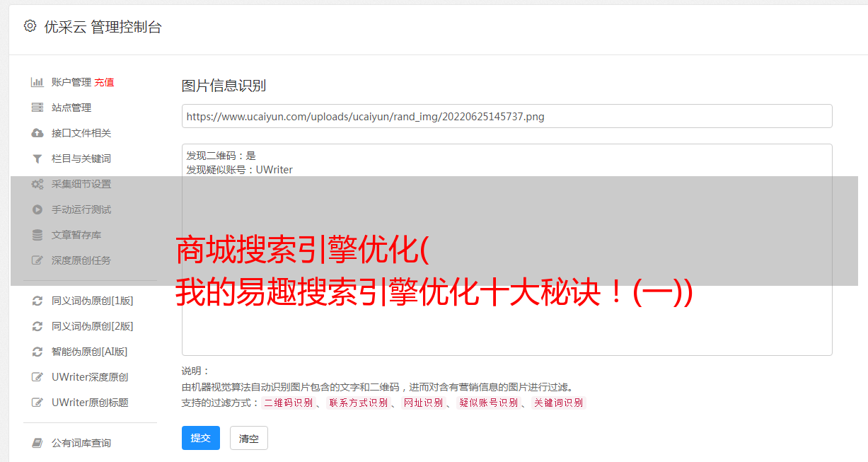
Task: Submit with the blue 提交 button
Action: tap(201, 438)
